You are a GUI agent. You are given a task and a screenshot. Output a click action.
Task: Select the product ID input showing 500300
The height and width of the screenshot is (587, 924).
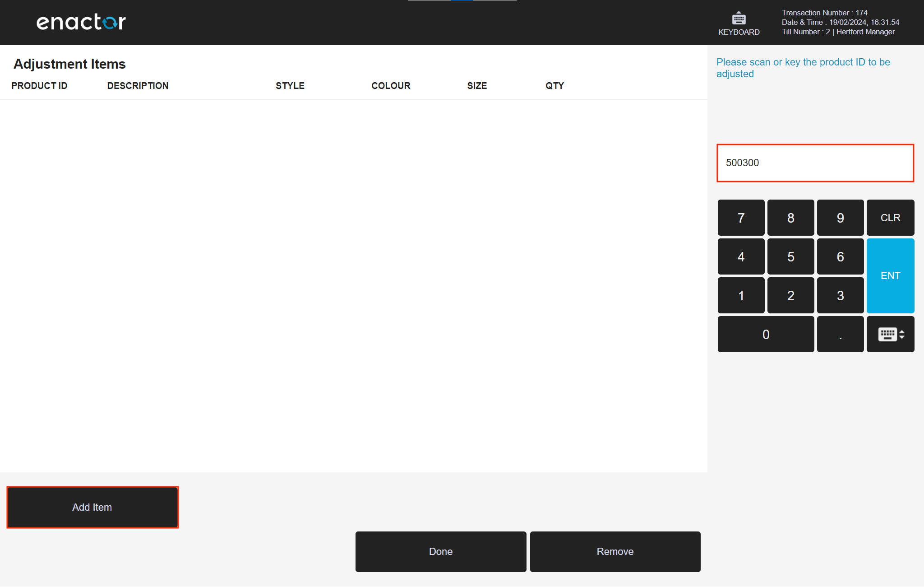click(815, 163)
